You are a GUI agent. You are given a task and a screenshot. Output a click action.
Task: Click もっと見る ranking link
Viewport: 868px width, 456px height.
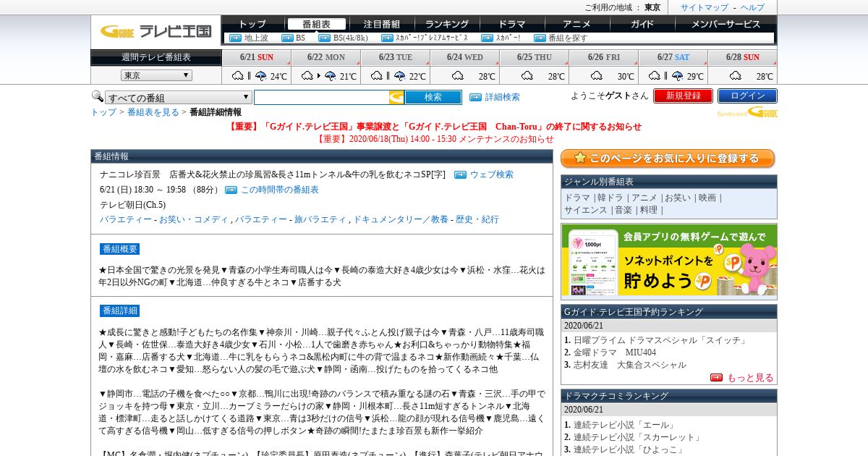click(750, 377)
